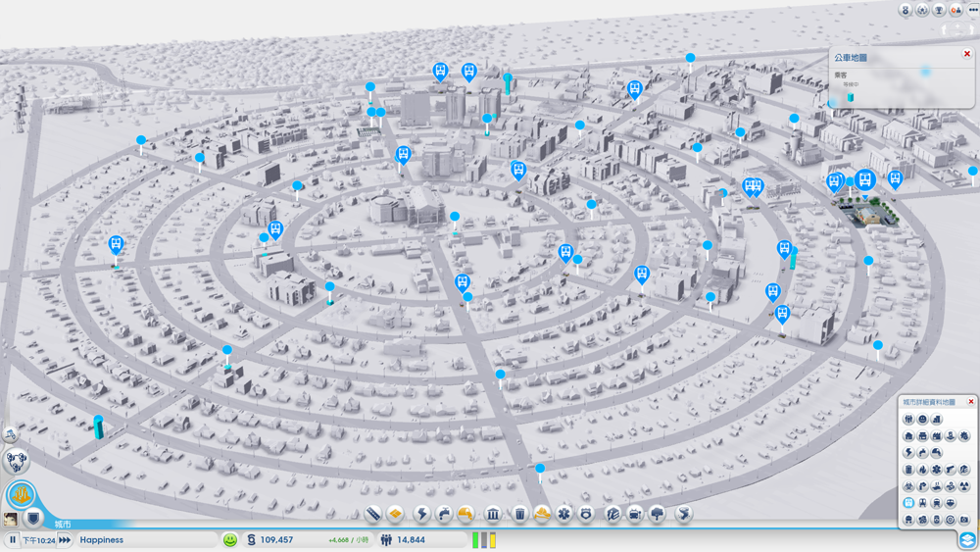
Task: Toggle the Ground pollution data map
Action: [936, 486]
